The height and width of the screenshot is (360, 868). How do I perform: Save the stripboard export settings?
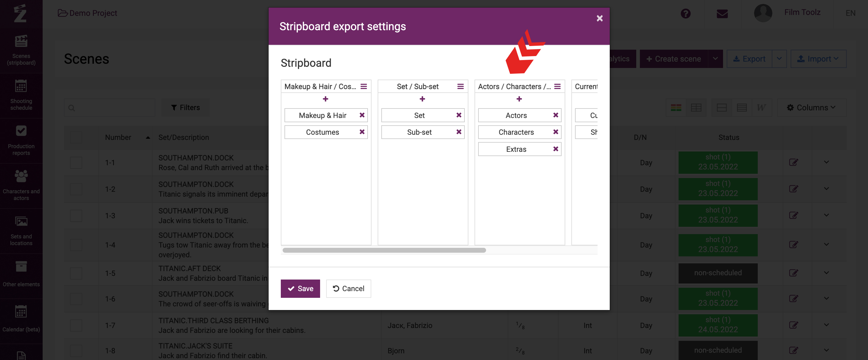pos(300,288)
